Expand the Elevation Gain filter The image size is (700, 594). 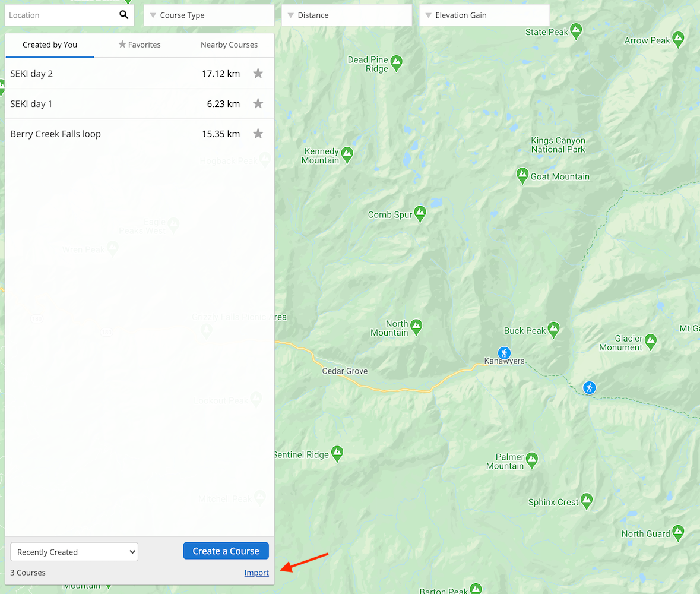pyautogui.click(x=484, y=14)
